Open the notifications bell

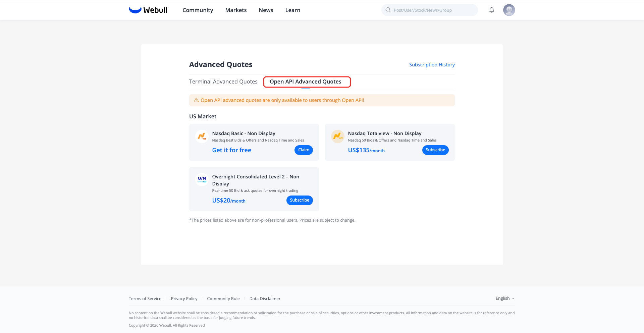click(491, 10)
